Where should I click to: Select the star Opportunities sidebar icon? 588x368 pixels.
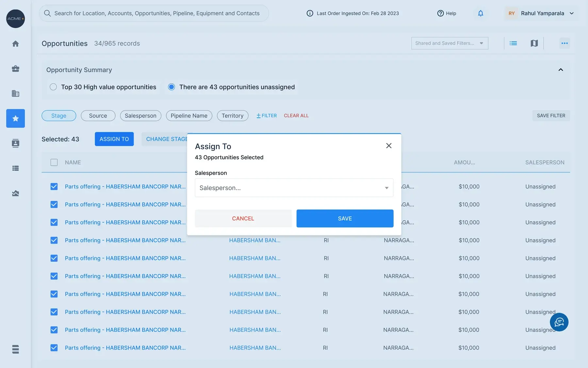click(15, 118)
